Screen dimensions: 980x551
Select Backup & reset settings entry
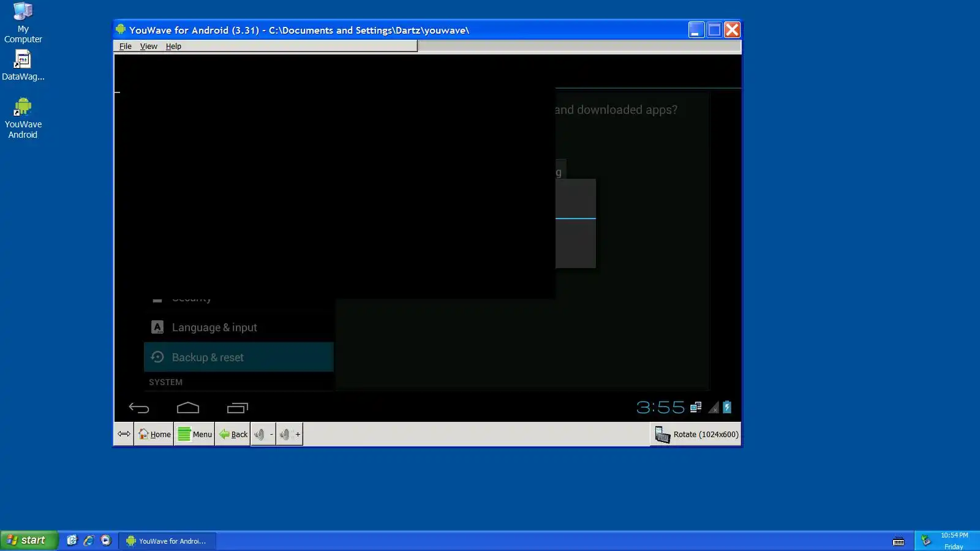point(239,357)
